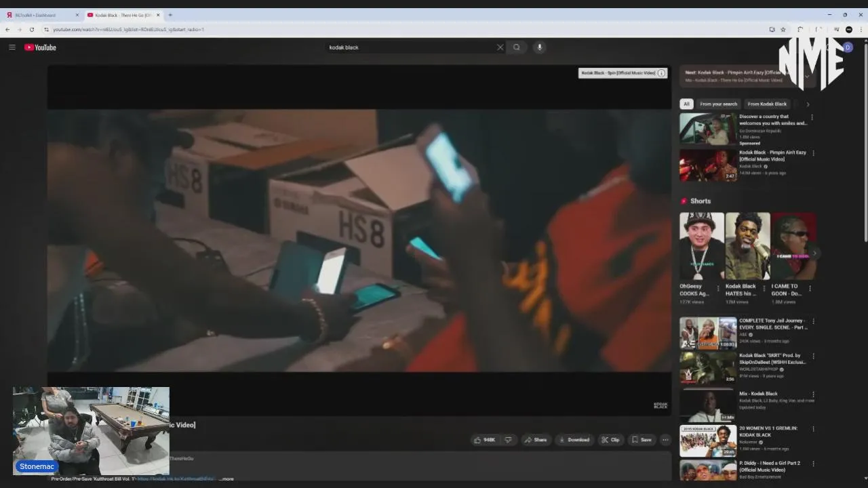Go to the YouTube home logo

(x=40, y=47)
